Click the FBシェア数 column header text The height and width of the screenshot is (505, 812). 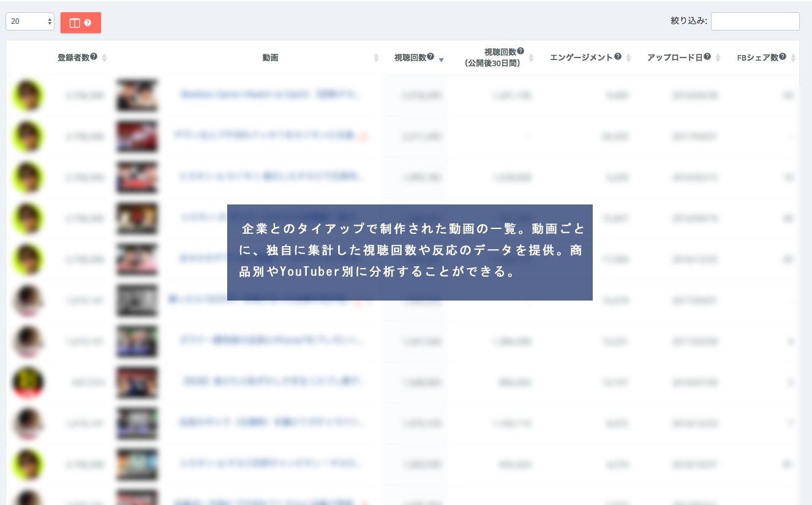point(758,58)
